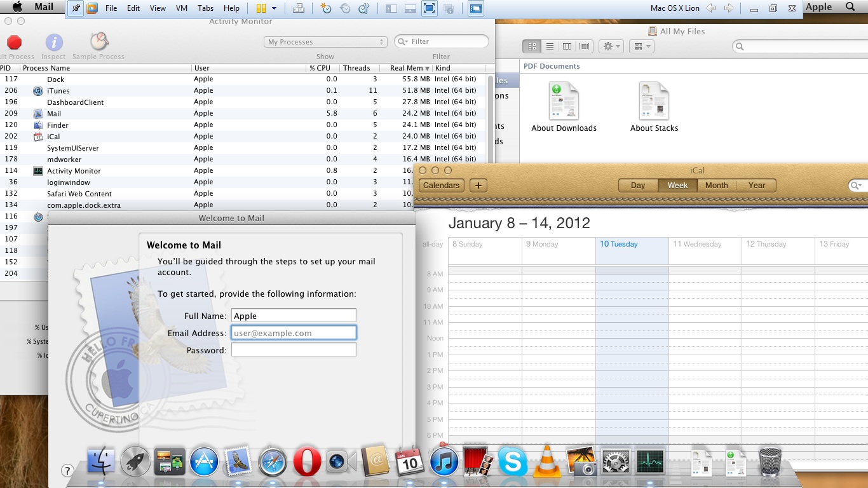
Task: Open Safari from the Dock
Action: pos(273,462)
